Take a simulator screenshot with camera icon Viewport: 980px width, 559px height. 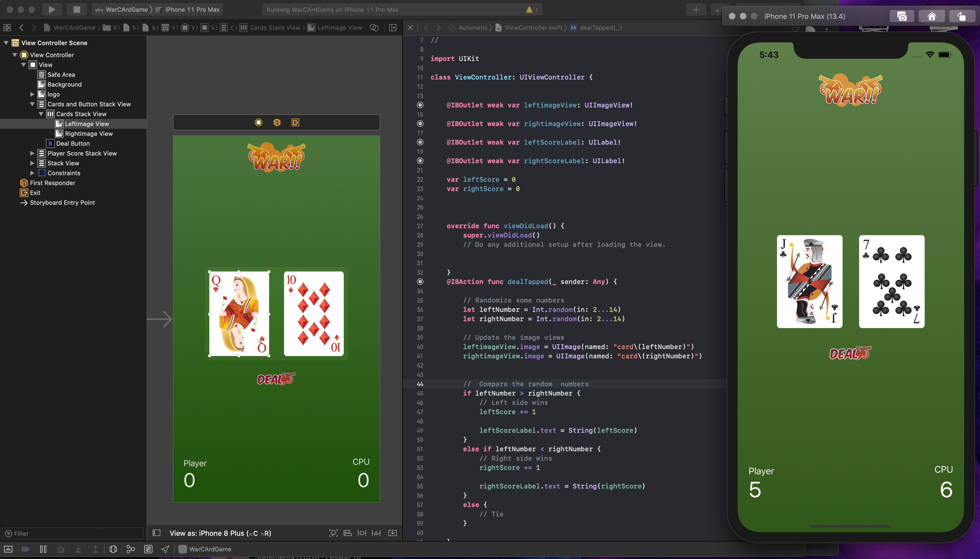901,16
